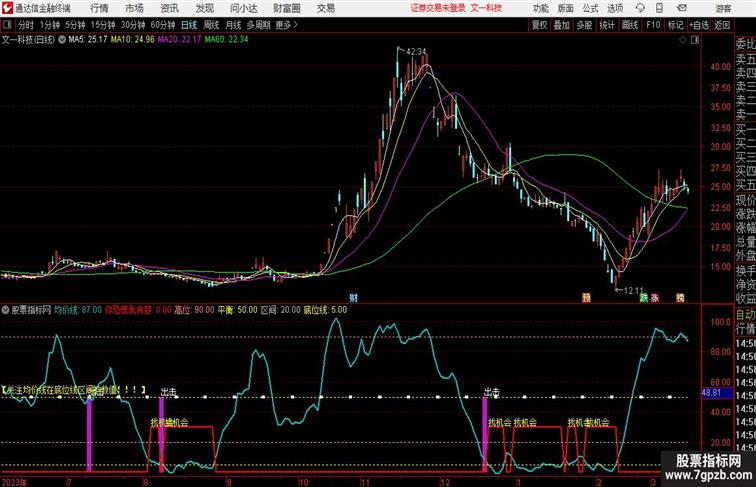
Task: Click the 游客 guest account label
Action: pyautogui.click(x=723, y=8)
